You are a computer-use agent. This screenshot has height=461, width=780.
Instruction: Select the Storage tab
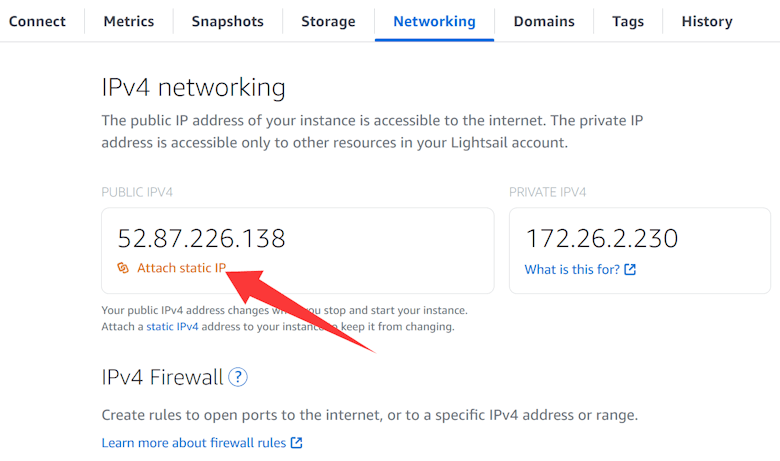[328, 21]
